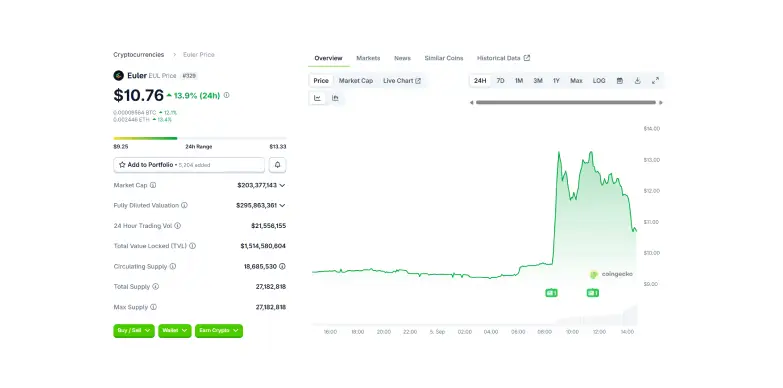The image size is (783, 388).
Task: Click the #329 rank badge
Action: click(x=189, y=75)
